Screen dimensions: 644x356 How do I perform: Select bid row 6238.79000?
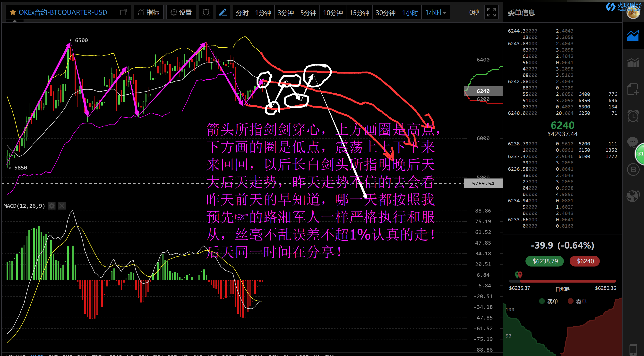point(541,144)
